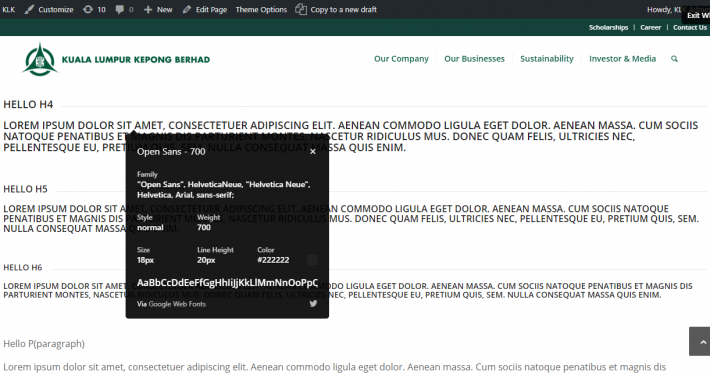710x375 pixels.
Task: Open the Investor & Media menu
Action: click(622, 59)
